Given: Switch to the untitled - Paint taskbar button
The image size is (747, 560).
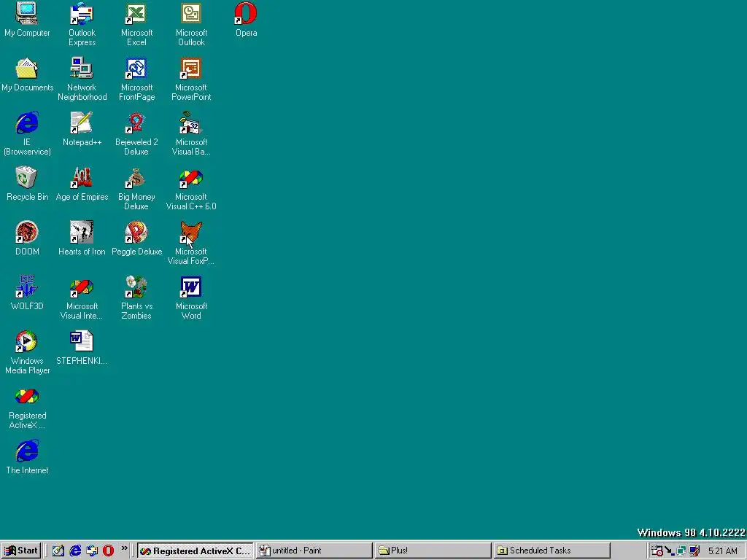Looking at the screenshot, I should click(x=314, y=551).
